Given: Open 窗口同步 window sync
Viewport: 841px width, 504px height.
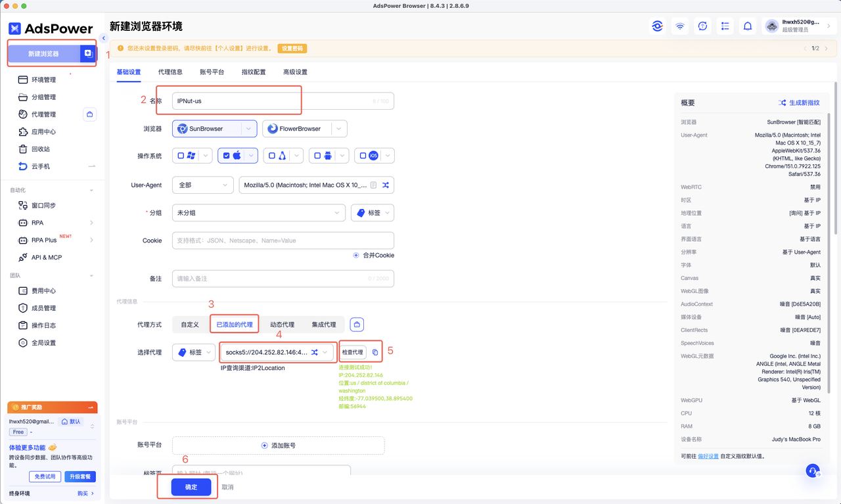Looking at the screenshot, I should tap(43, 206).
